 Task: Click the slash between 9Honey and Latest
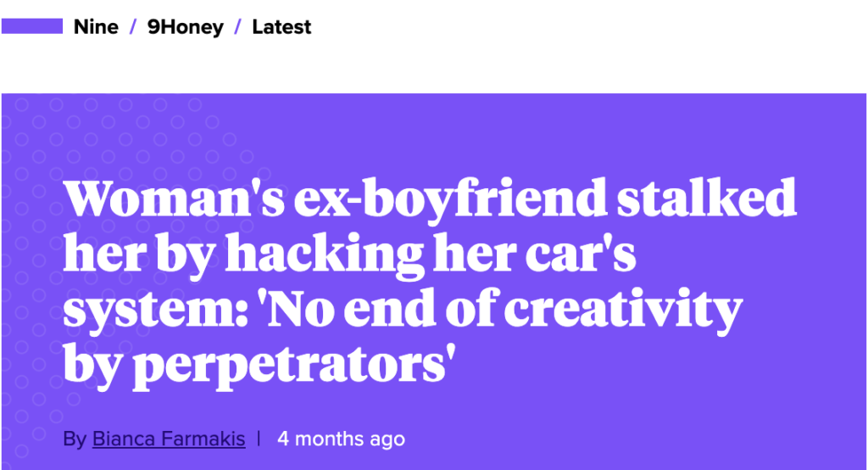coord(238,26)
